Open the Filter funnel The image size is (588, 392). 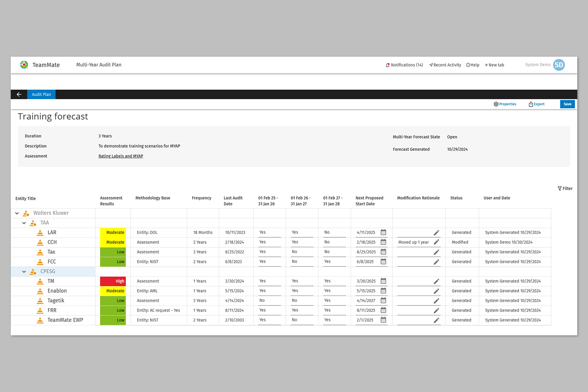point(560,189)
